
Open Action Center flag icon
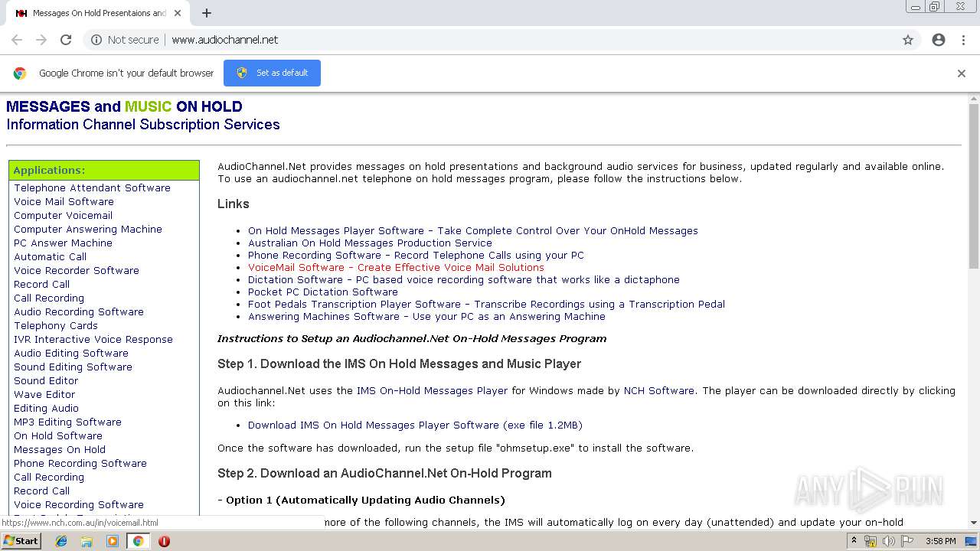pyautogui.click(x=906, y=541)
